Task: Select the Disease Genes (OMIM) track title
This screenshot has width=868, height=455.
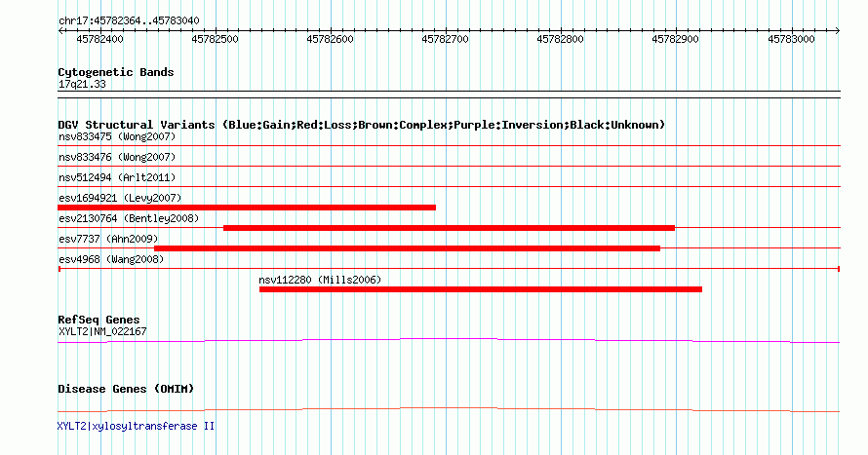Action: tap(126, 389)
